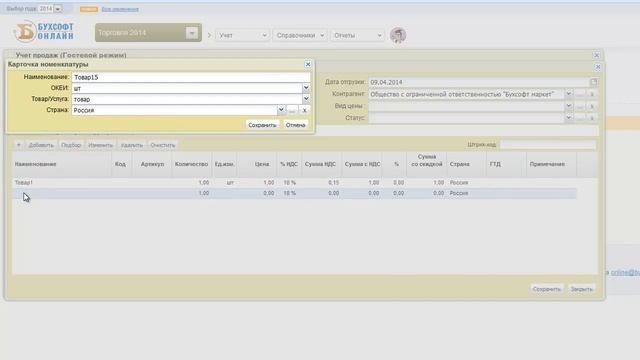Open the Торговля 2014 module dropdown

click(192, 33)
